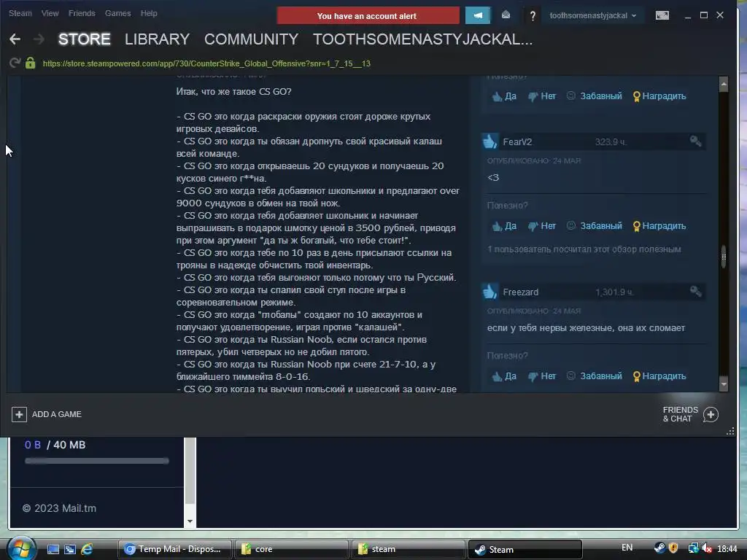747x560 pixels.
Task: Mark FearV2's review as Забавный
Action: (x=595, y=226)
